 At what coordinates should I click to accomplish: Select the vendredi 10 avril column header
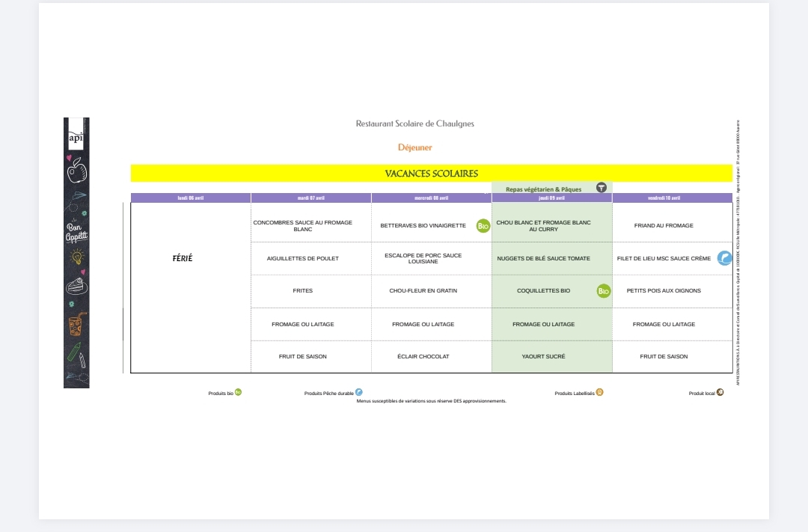click(672, 198)
